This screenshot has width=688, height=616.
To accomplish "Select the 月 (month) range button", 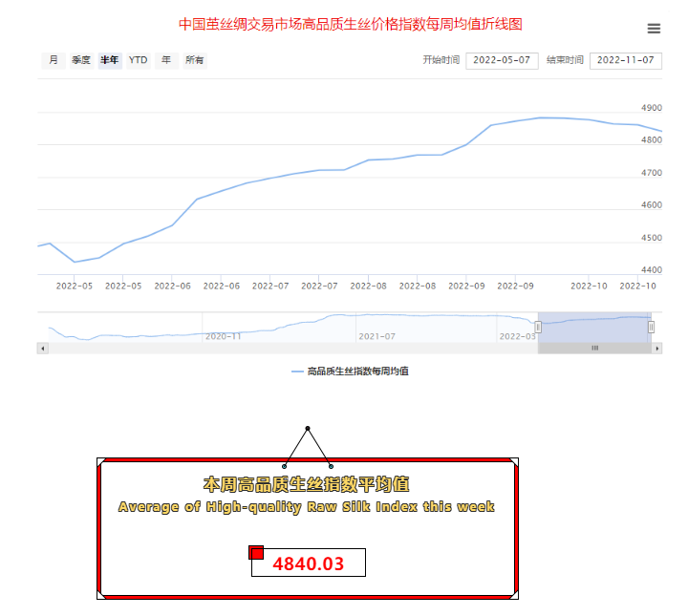I will point(54,60).
